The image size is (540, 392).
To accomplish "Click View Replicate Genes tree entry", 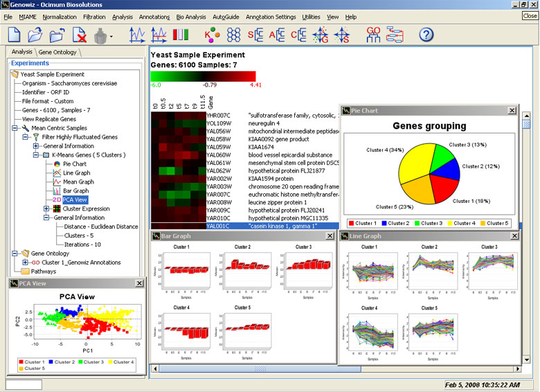I will point(49,119).
